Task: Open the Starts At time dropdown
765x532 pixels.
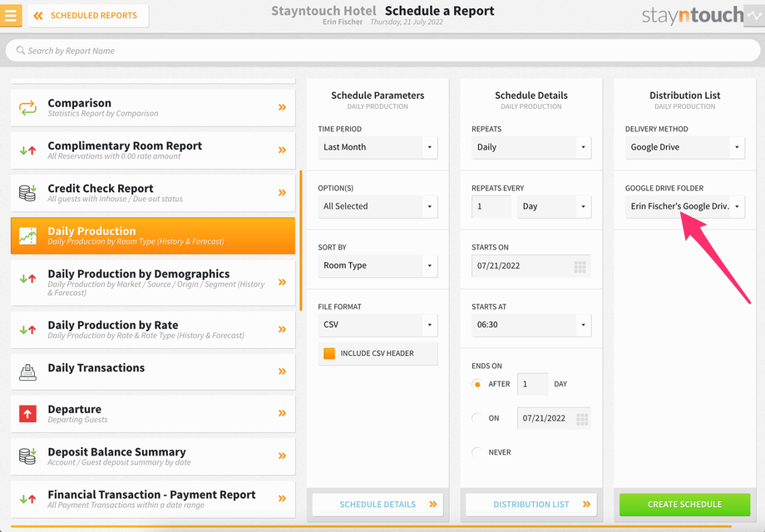Action: click(x=531, y=325)
